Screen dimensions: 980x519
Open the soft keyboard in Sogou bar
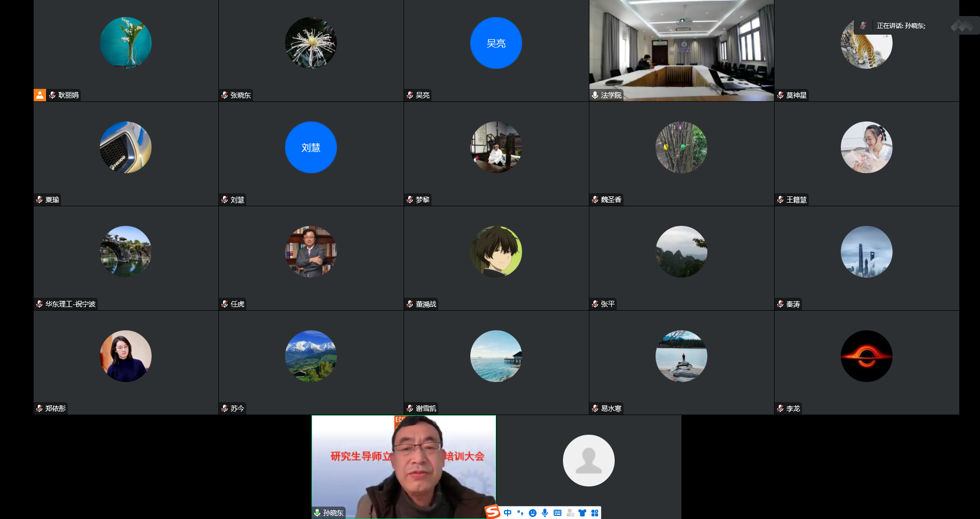pyautogui.click(x=557, y=513)
